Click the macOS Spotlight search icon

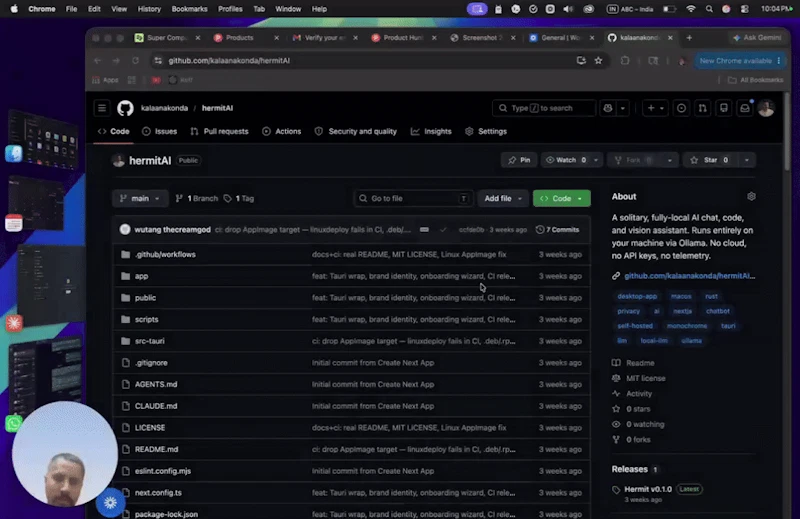point(709,9)
